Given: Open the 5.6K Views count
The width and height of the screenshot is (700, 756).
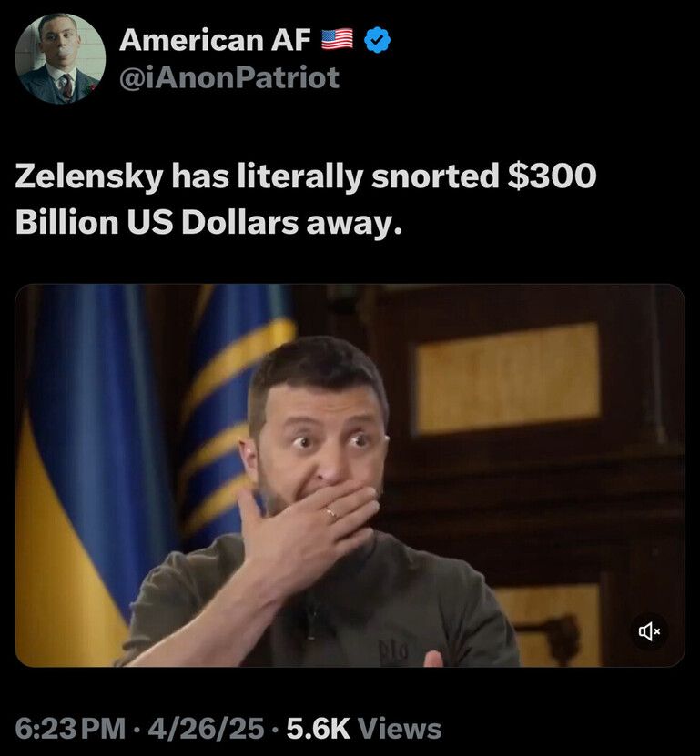Looking at the screenshot, I should (x=364, y=729).
